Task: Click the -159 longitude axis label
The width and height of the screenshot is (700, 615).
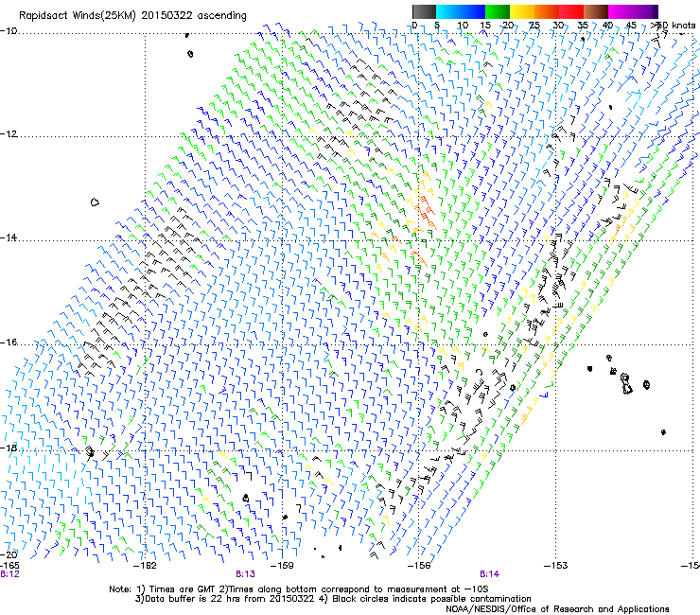Action: click(x=282, y=566)
